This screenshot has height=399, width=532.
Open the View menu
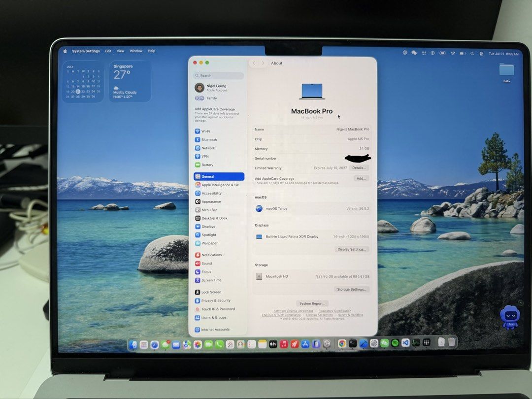coord(121,51)
